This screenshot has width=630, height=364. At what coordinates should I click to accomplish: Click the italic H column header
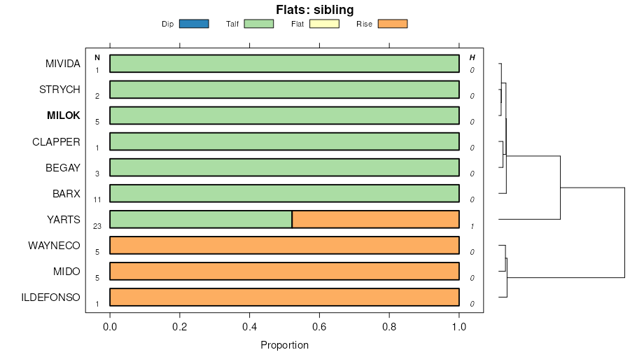pyautogui.click(x=472, y=57)
